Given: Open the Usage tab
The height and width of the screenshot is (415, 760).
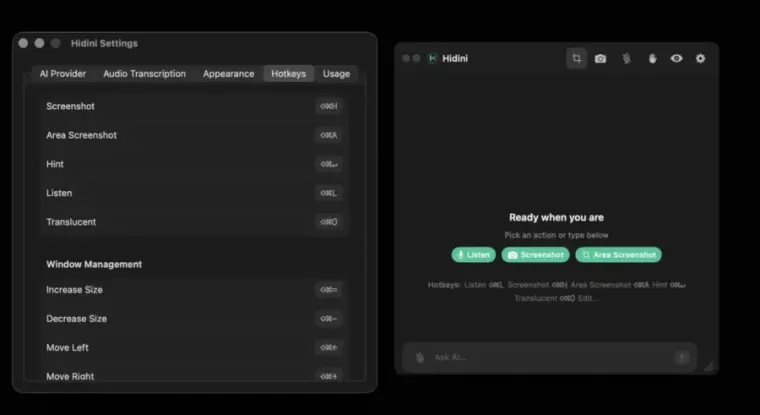Looking at the screenshot, I should pos(336,74).
